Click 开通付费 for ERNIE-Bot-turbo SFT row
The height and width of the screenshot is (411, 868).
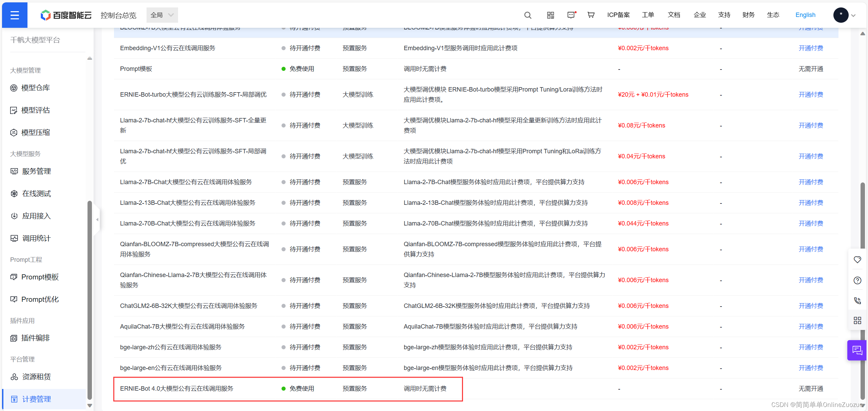pyautogui.click(x=811, y=95)
